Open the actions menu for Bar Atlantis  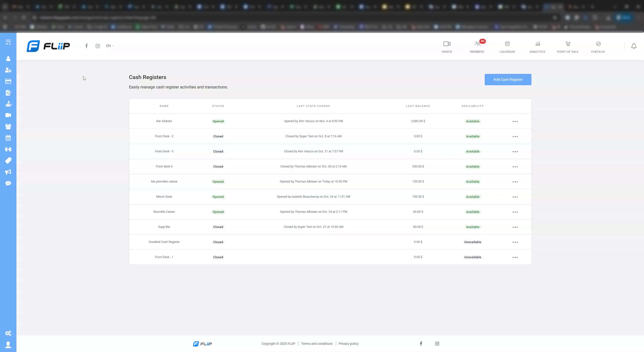tap(515, 121)
